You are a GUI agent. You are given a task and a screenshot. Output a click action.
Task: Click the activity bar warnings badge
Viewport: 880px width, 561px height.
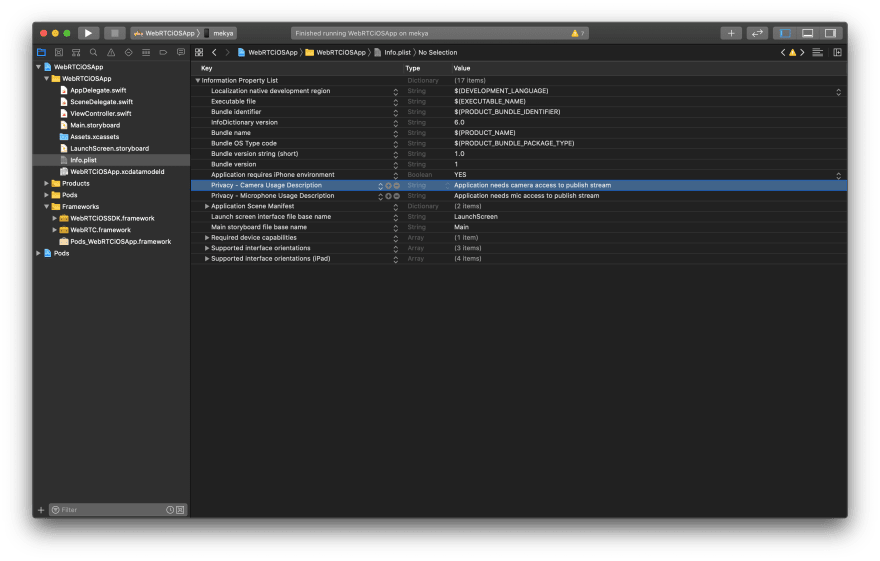point(578,33)
